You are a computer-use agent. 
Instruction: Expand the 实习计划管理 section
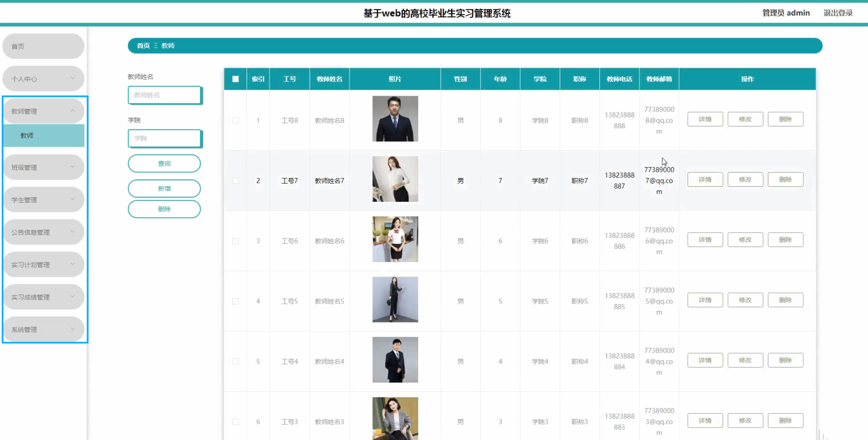point(43,264)
